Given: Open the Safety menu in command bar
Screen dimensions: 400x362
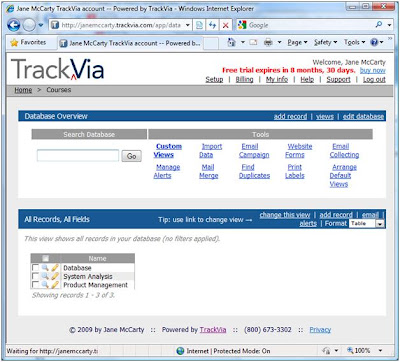Looking at the screenshot, I should pyautogui.click(x=326, y=42).
